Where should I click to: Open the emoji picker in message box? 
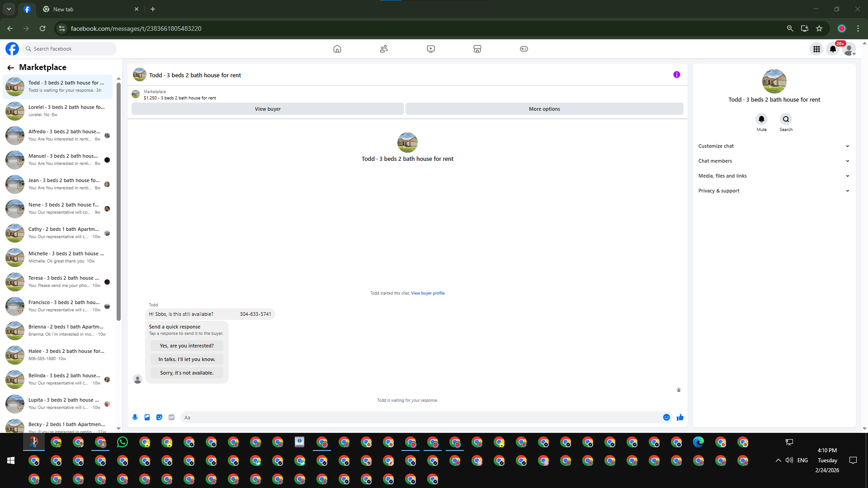point(666,418)
